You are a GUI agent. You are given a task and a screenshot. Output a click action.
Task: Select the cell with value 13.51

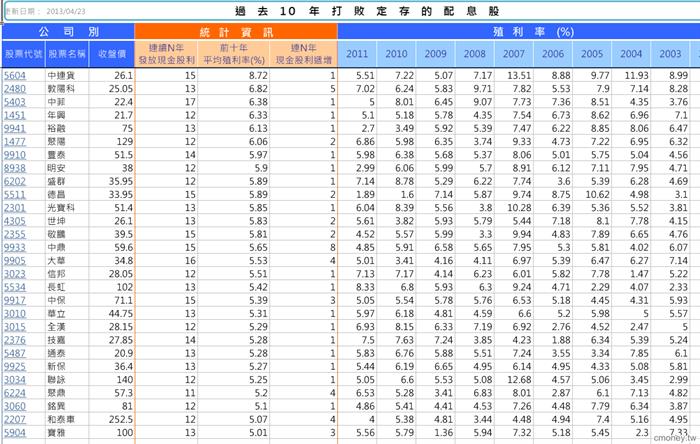click(514, 75)
